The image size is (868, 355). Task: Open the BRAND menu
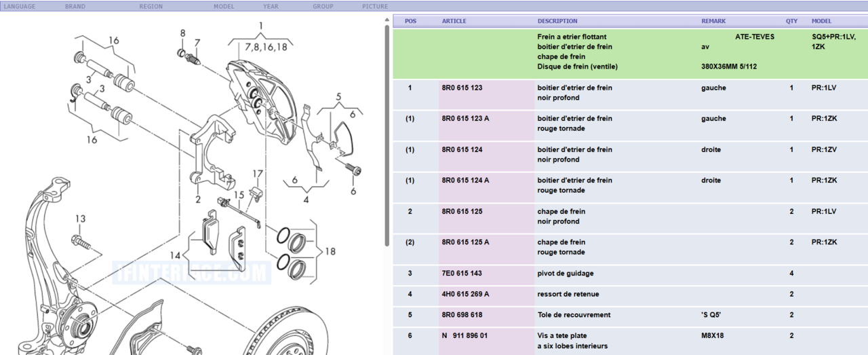(x=75, y=7)
